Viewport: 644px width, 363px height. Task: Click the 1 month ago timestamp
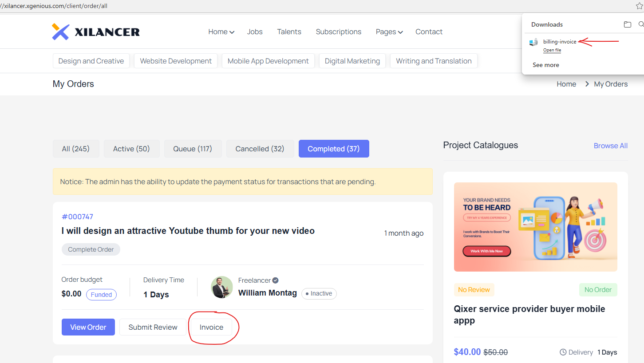(404, 233)
